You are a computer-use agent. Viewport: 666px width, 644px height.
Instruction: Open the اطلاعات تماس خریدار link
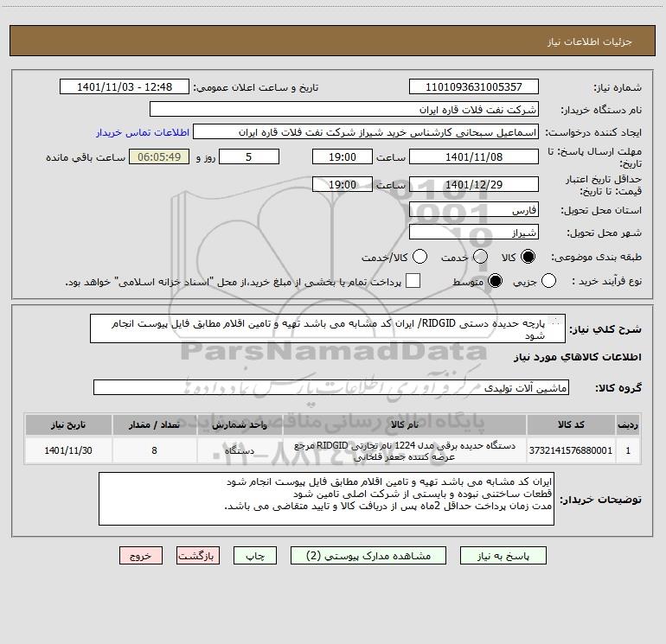click(143, 132)
